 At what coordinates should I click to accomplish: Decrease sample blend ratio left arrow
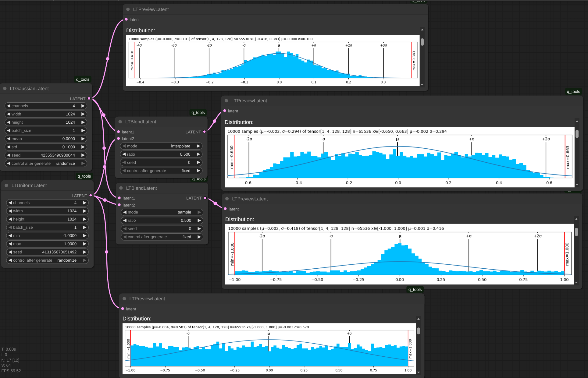[x=125, y=221]
